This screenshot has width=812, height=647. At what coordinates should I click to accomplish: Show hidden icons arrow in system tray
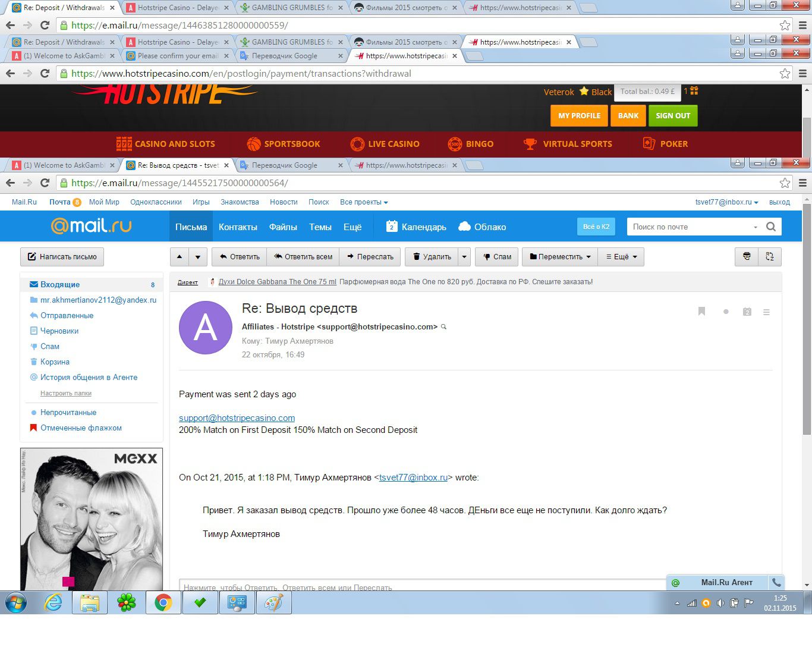click(x=677, y=603)
